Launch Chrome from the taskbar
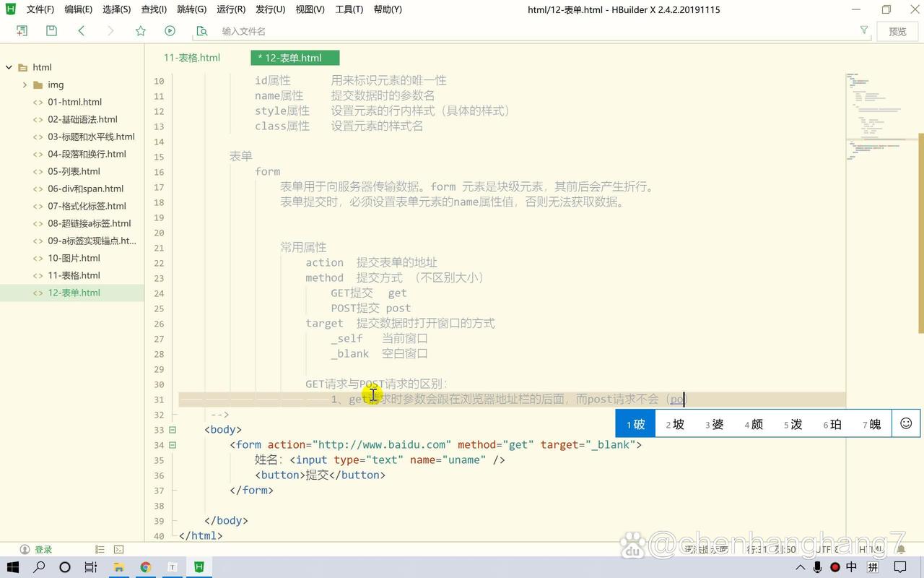 tap(145, 567)
